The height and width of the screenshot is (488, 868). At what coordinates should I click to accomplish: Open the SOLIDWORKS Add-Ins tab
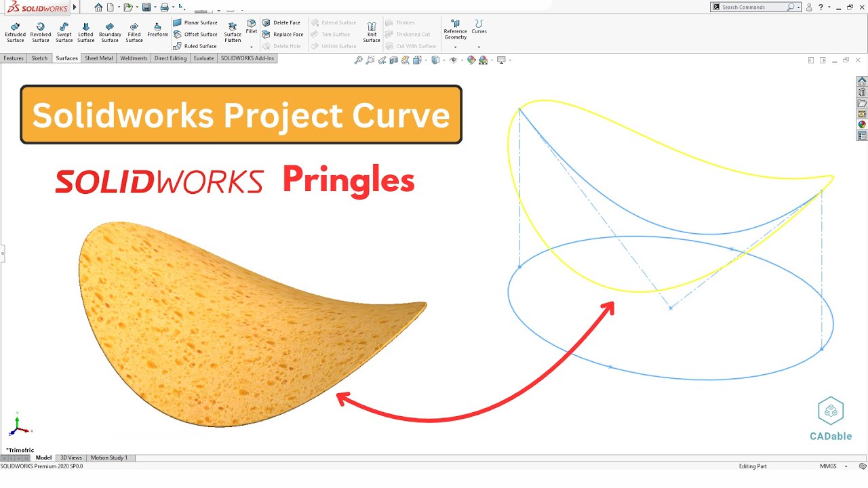click(248, 58)
